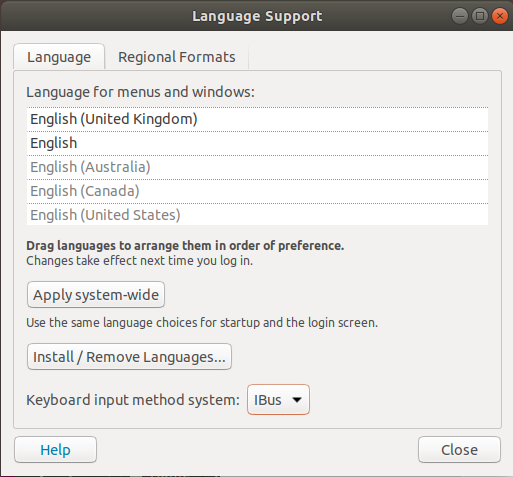Minimize the Language Support window
Screen dimensions: 513x477
point(460,16)
